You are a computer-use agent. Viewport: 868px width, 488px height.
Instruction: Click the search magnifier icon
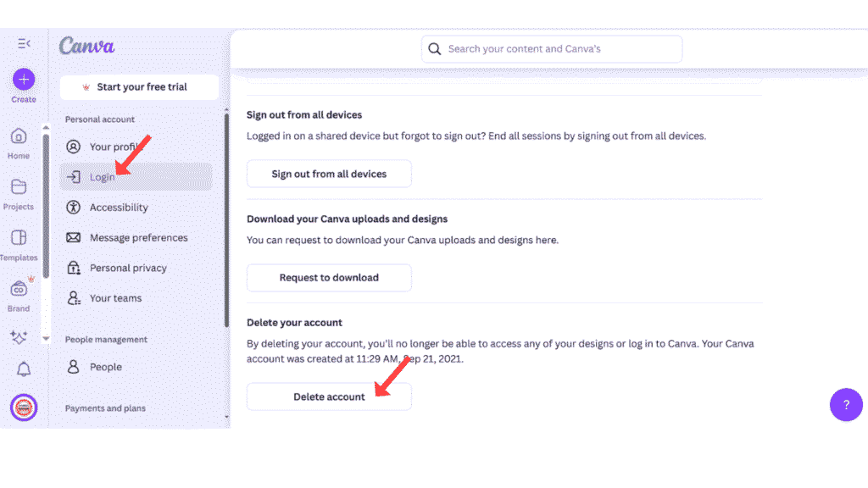(x=435, y=49)
